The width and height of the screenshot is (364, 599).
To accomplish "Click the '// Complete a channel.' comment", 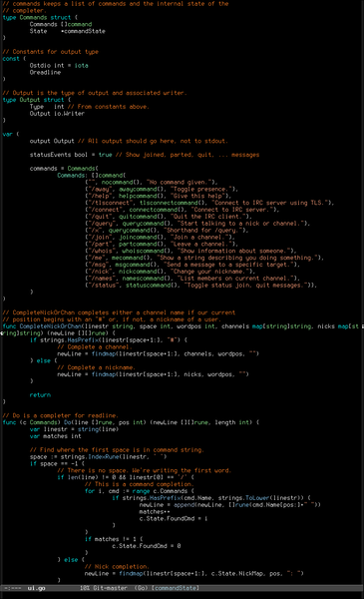I will [95, 347].
